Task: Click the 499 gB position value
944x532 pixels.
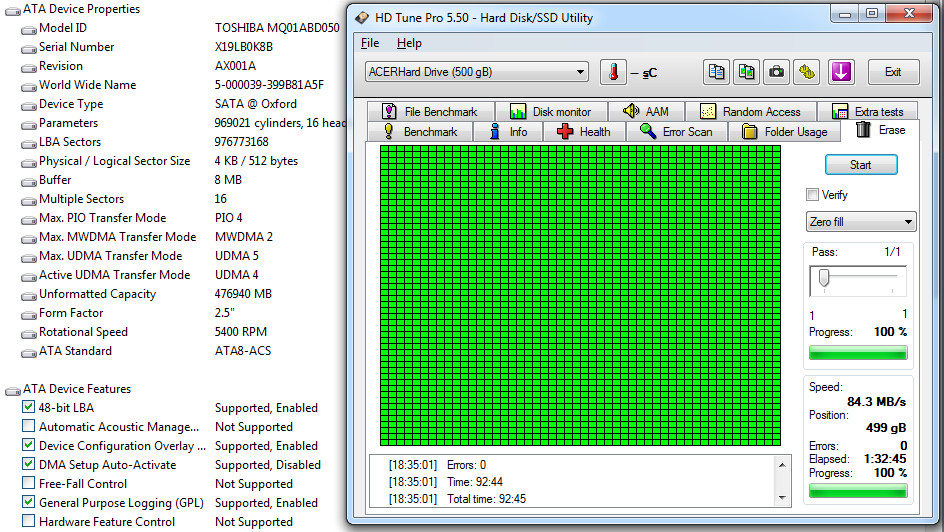Action: [x=886, y=428]
